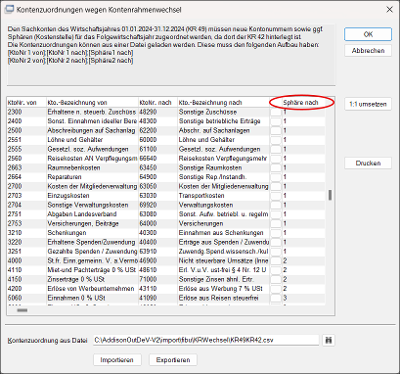The height and width of the screenshot is (374, 400).
Task: Apply the 1:1 umsetzen mapping
Action: tap(368, 104)
